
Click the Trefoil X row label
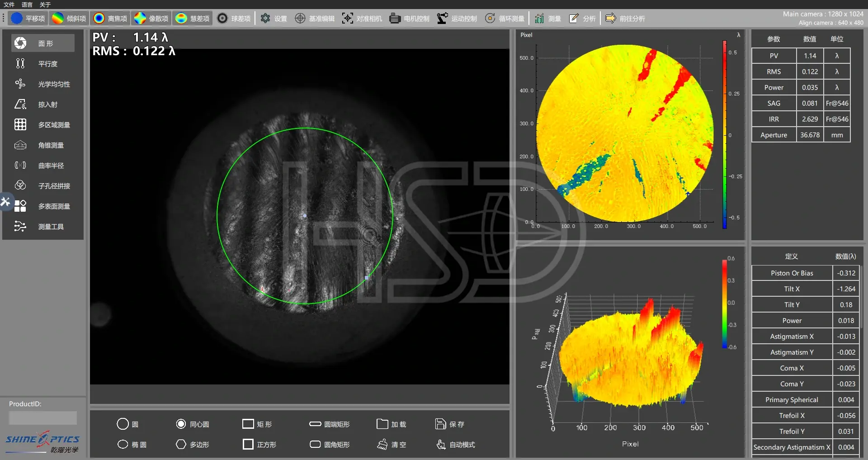792,415
